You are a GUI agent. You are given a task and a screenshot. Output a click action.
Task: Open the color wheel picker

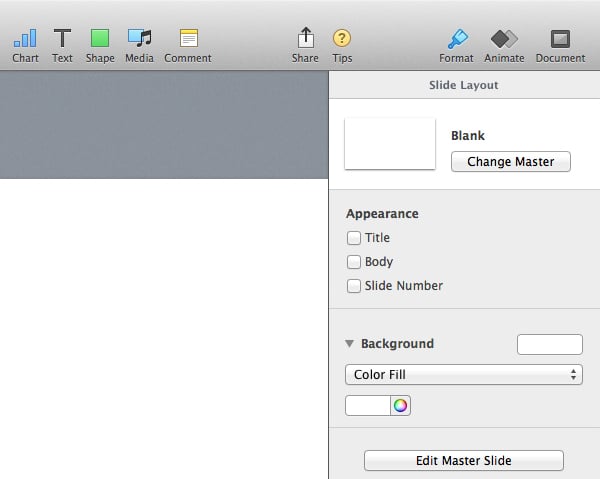pos(400,405)
